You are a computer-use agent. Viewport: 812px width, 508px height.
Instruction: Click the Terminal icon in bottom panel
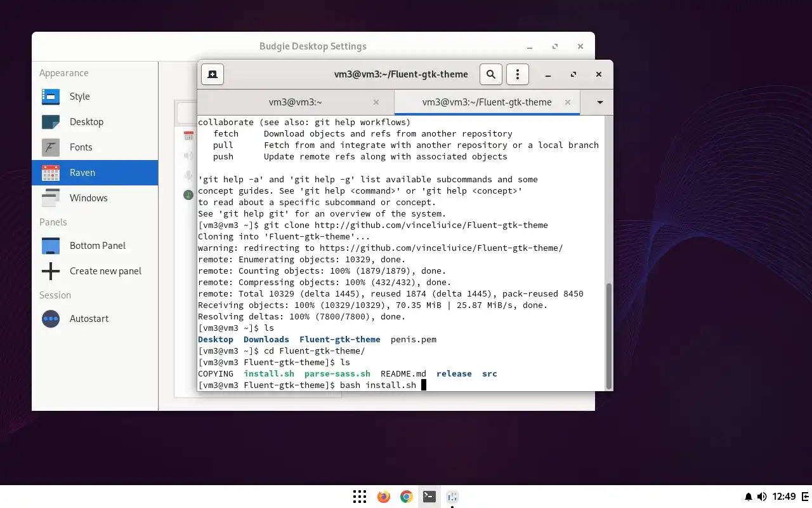[x=429, y=497]
